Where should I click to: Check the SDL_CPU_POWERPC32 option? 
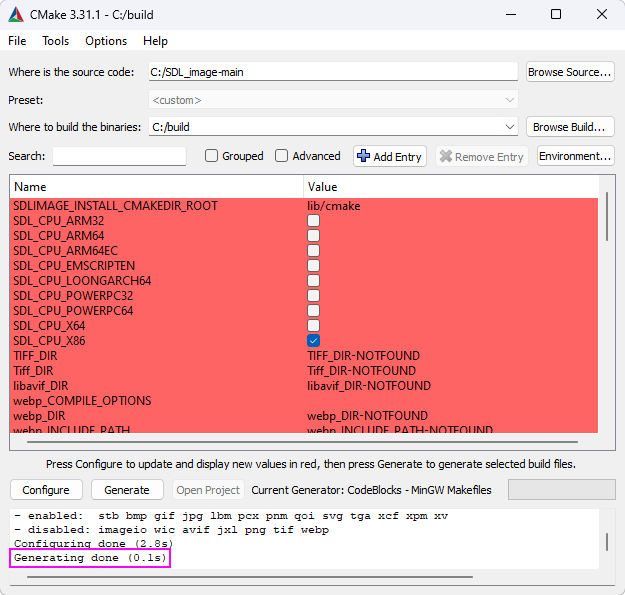coord(313,296)
